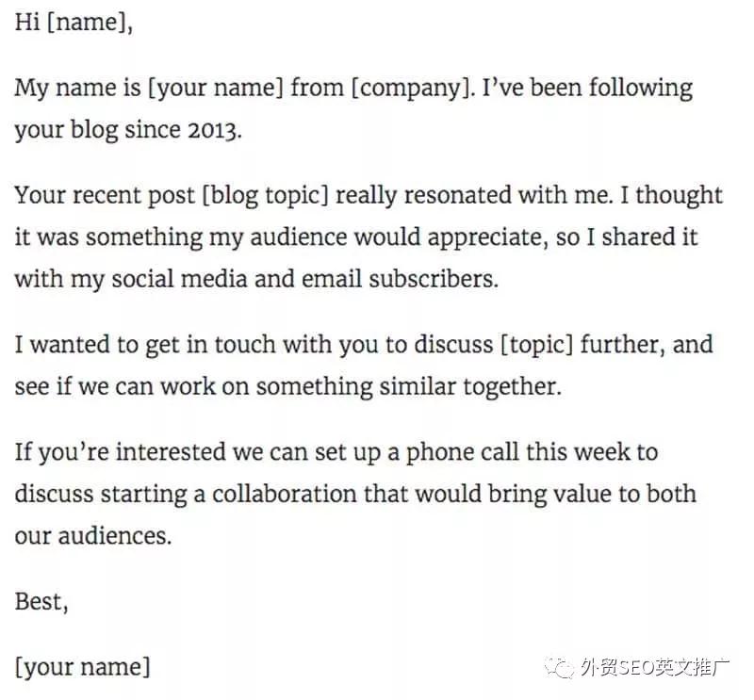Click the [name] placeholder in greeting
Screen dimensions: 754x700
point(87,22)
